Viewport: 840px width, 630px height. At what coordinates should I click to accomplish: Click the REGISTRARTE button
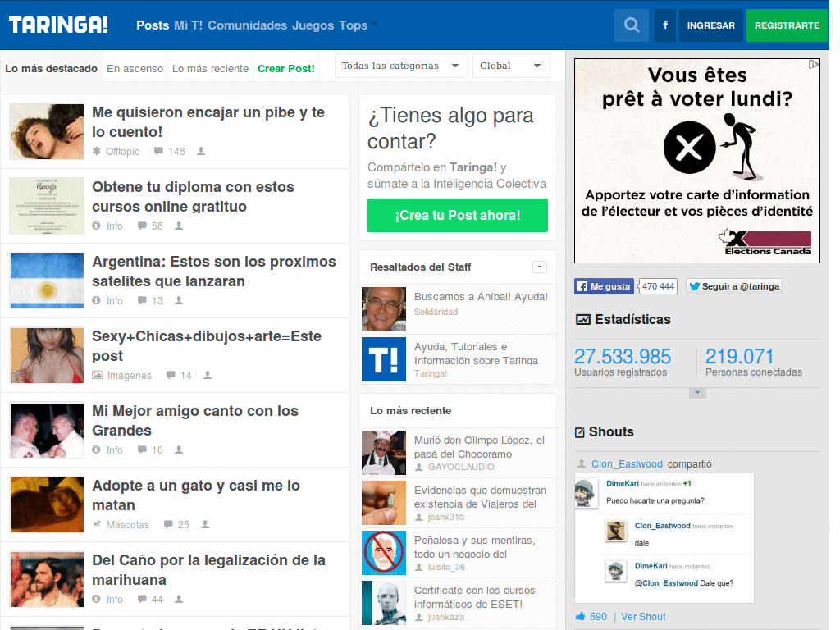[787, 25]
